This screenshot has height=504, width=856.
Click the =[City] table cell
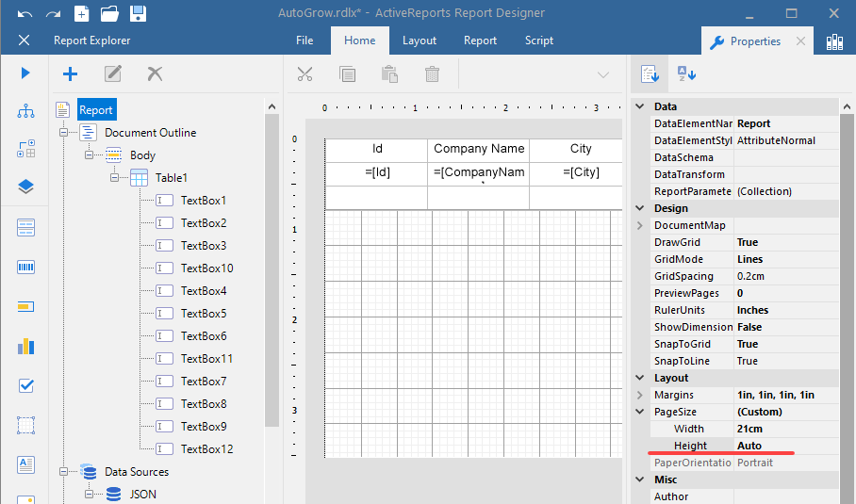click(581, 172)
